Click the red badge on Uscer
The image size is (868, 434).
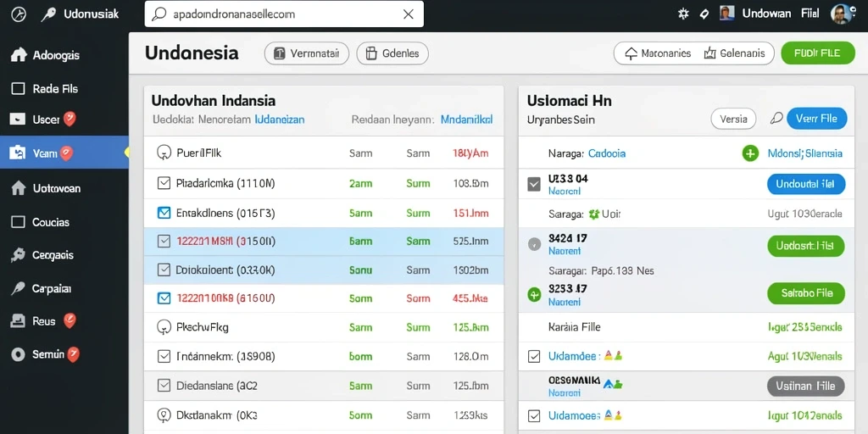click(70, 119)
